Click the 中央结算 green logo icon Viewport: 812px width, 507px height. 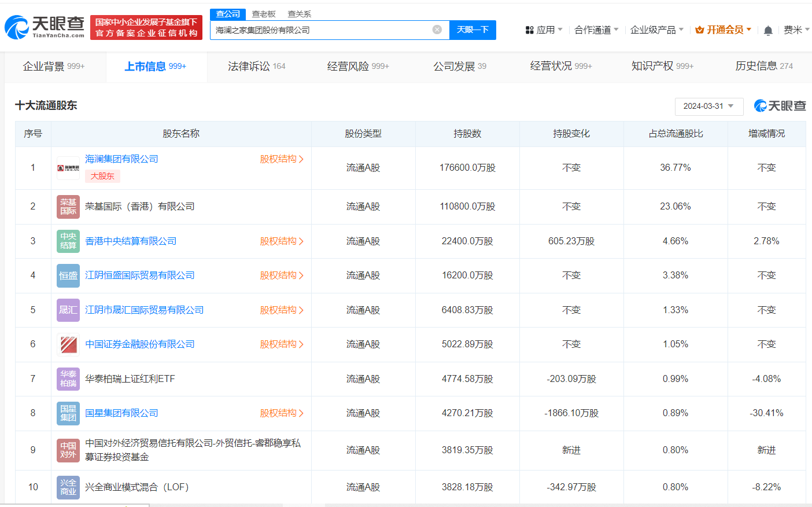click(x=68, y=241)
